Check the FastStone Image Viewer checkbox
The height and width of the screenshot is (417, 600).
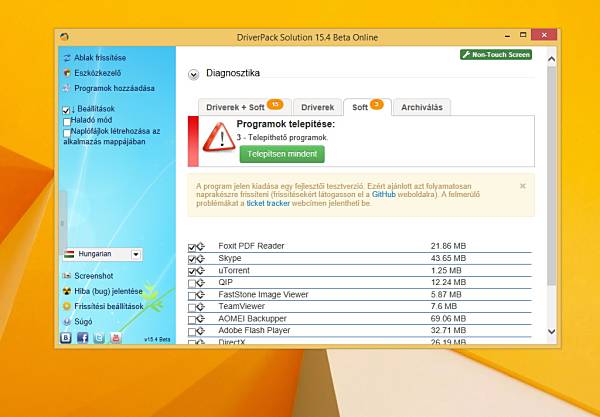pos(192,296)
